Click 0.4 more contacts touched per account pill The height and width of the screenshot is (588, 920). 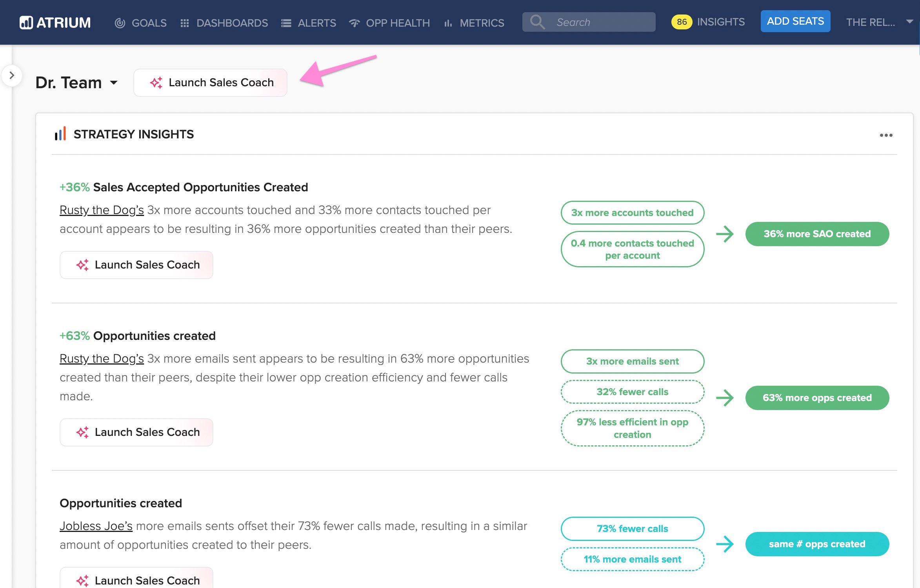632,249
